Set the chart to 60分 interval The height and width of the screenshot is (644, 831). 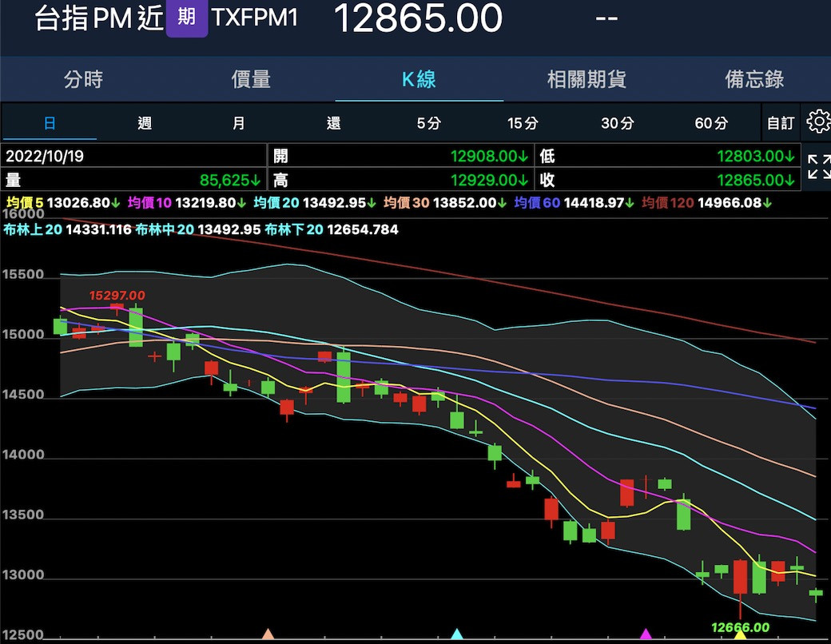pyautogui.click(x=711, y=123)
